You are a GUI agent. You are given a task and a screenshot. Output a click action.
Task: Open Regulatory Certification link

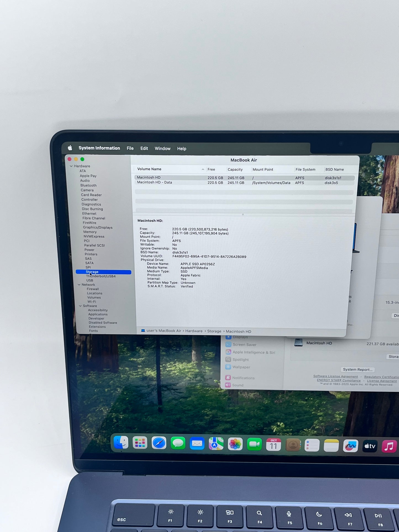[x=382, y=377]
